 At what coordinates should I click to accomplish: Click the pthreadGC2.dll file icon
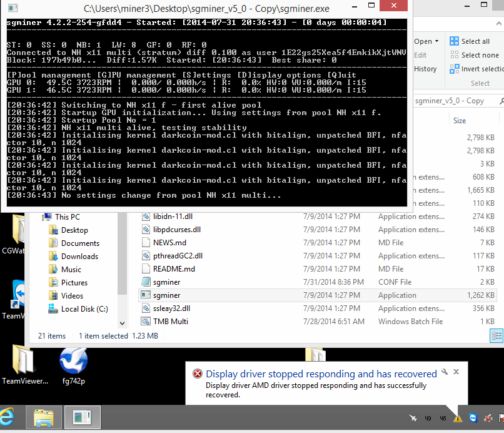click(146, 256)
